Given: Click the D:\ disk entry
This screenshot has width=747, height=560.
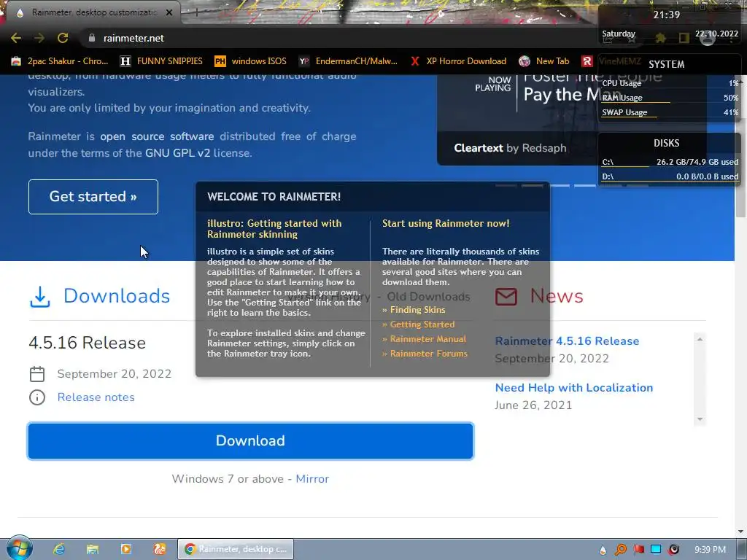Looking at the screenshot, I should (x=670, y=176).
